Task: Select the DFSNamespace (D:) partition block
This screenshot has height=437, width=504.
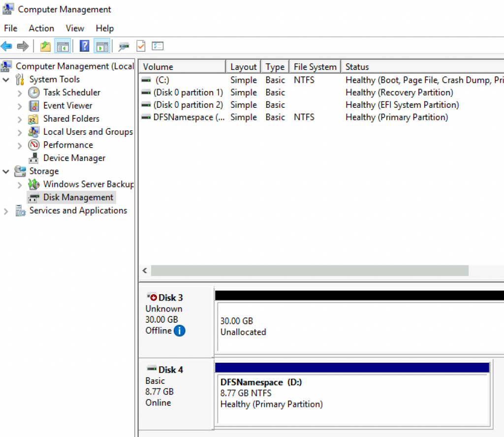Action: click(x=353, y=399)
